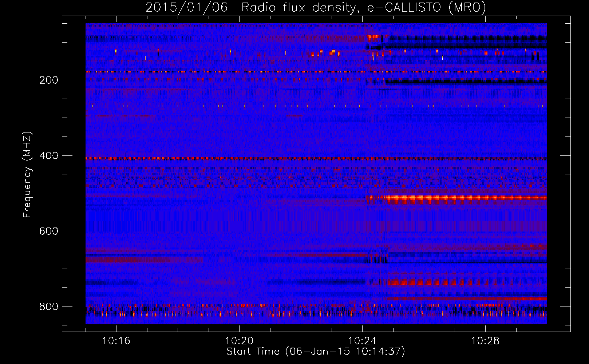Click the 10:24 time tick label
This screenshot has width=589, height=364.
[362, 341]
